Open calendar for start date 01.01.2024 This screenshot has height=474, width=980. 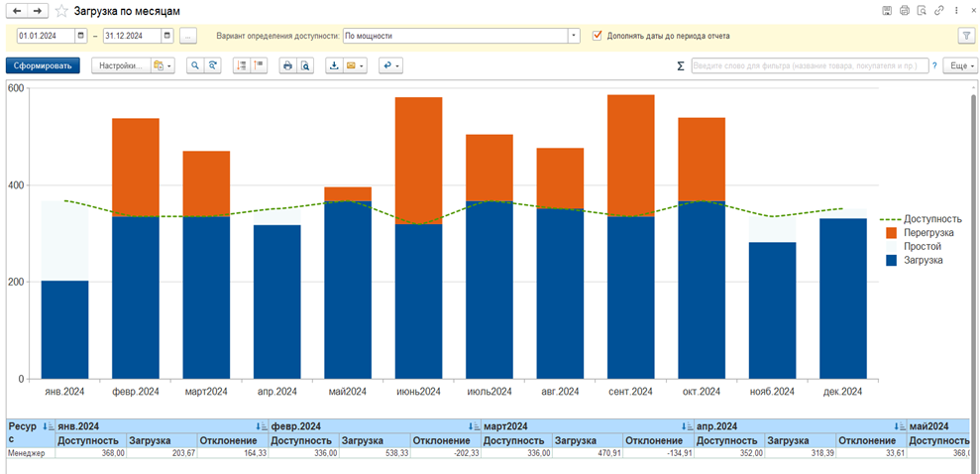(x=81, y=36)
